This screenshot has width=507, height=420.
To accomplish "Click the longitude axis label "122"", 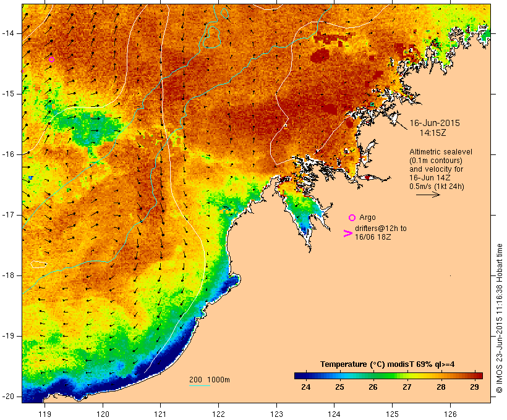I will tap(219, 414).
